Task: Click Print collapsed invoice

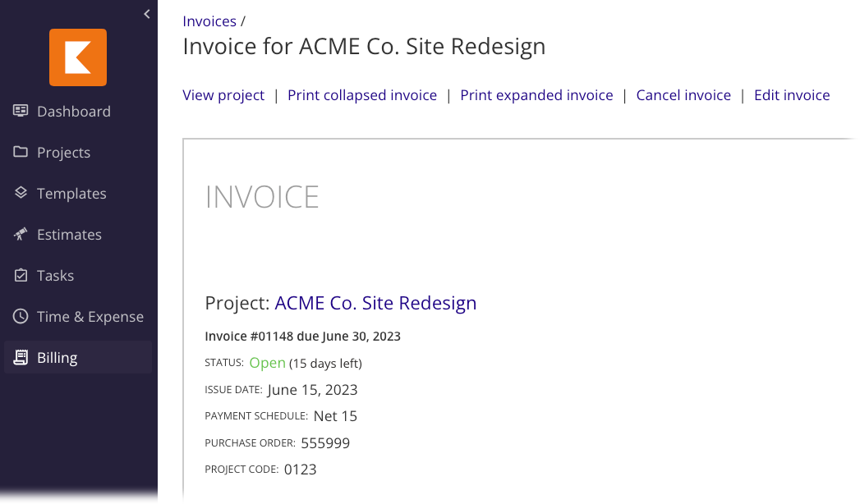Action: pos(362,95)
